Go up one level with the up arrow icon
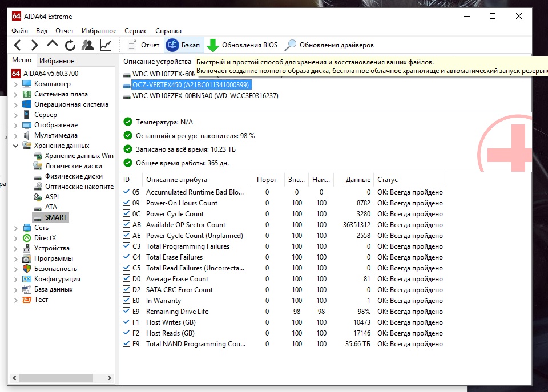 53,45
